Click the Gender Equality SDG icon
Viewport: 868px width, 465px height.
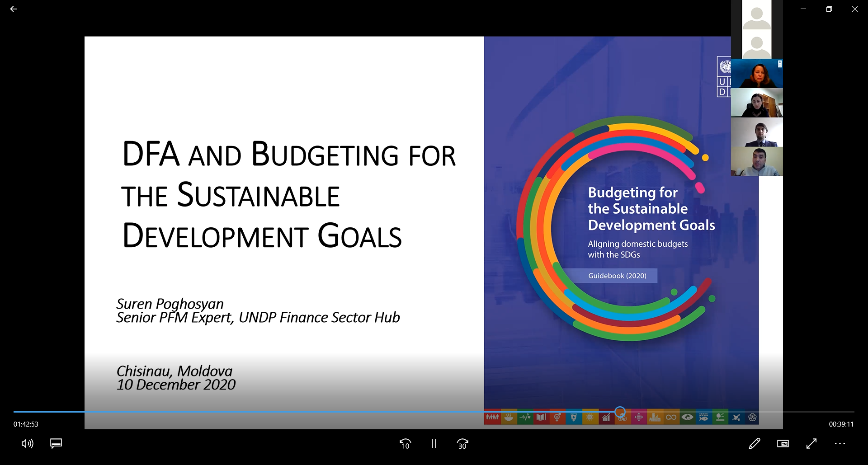coord(557,417)
